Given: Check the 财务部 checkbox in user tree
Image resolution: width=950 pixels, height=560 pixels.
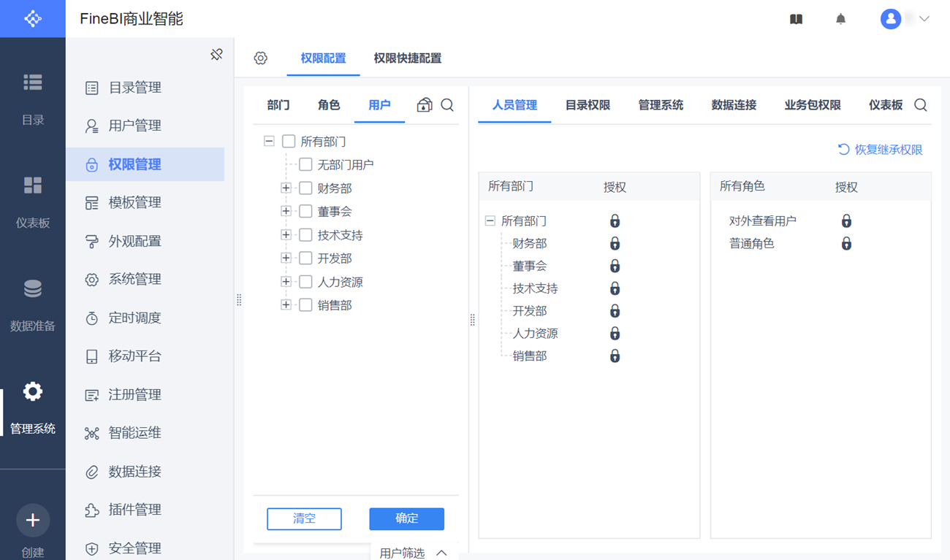Looking at the screenshot, I should click(x=305, y=188).
